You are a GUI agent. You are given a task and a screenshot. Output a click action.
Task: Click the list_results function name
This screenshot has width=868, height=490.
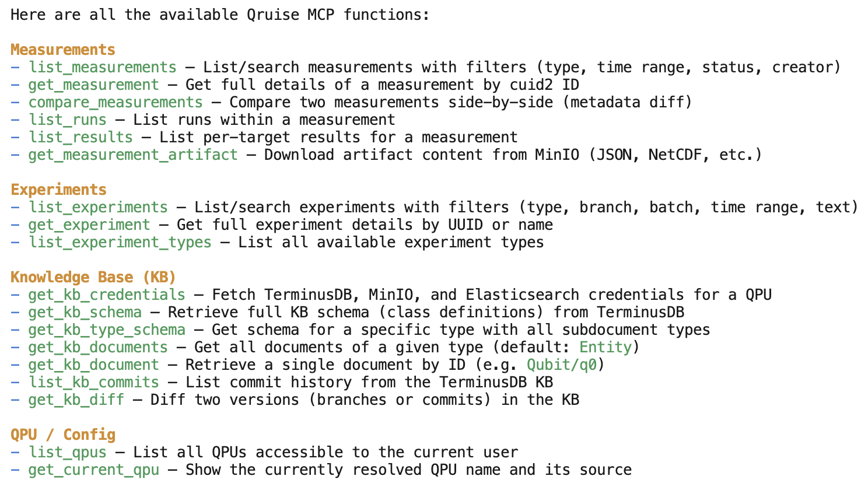(80, 138)
